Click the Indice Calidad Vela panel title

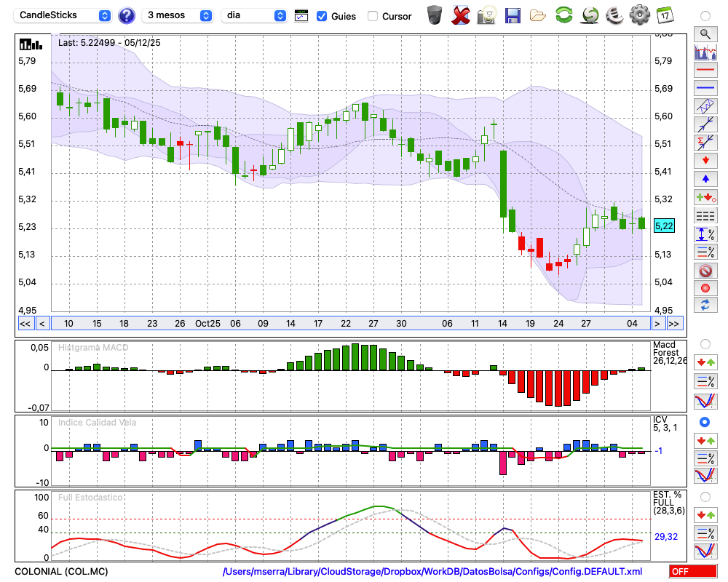click(x=97, y=423)
